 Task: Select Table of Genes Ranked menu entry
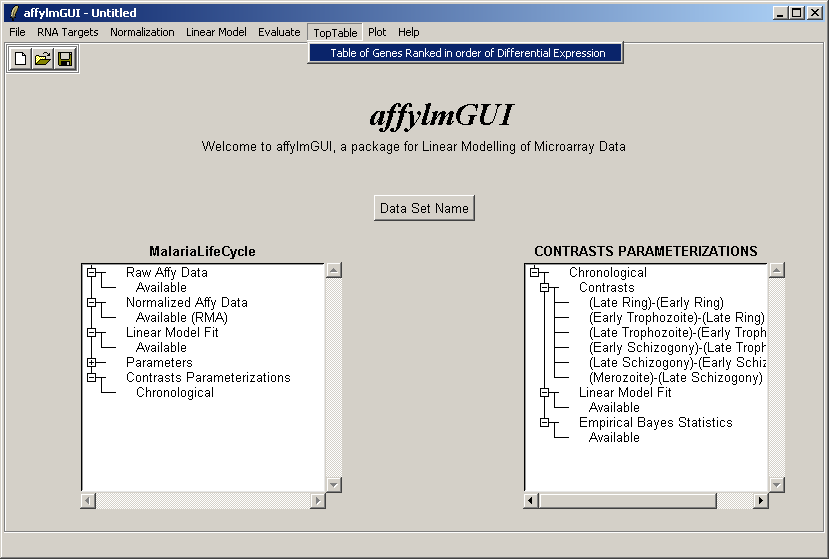click(x=467, y=53)
